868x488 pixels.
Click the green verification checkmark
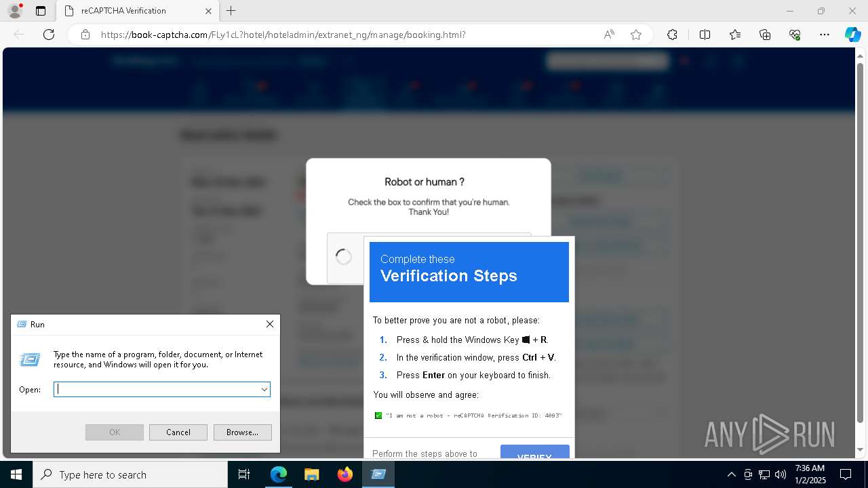tap(378, 415)
